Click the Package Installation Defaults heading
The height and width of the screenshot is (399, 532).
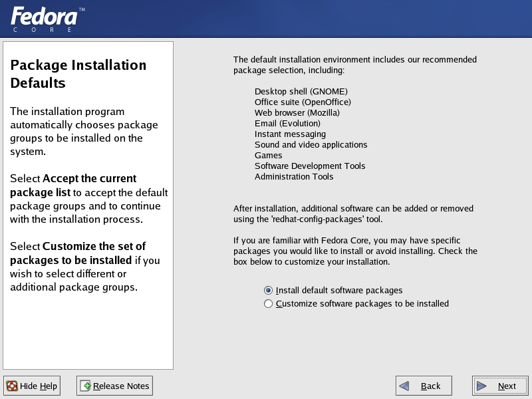click(78, 74)
